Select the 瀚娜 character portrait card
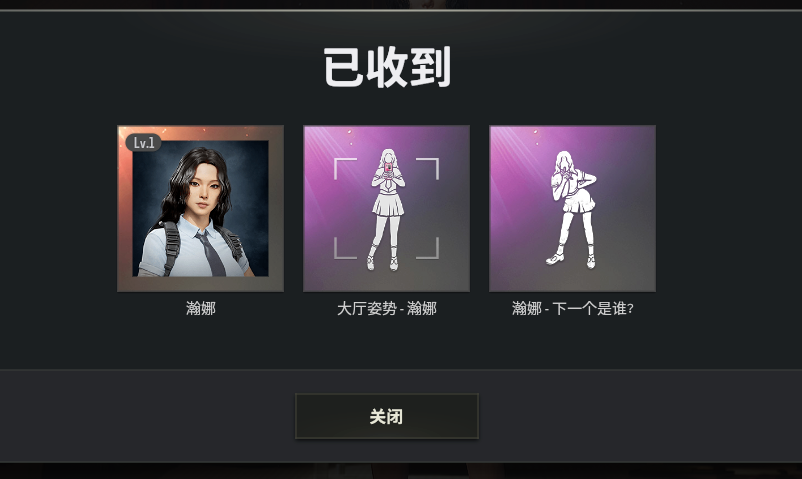802x479 pixels. click(200, 208)
